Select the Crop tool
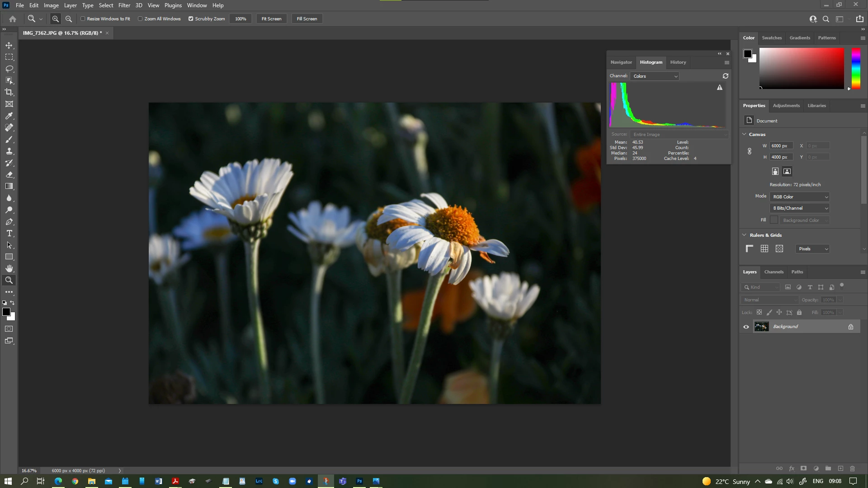Viewport: 868px width, 488px height. point(9,92)
